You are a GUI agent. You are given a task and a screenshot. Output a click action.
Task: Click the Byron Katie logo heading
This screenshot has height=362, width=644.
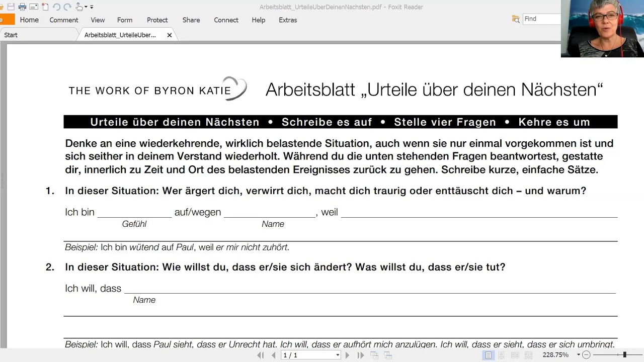click(157, 89)
